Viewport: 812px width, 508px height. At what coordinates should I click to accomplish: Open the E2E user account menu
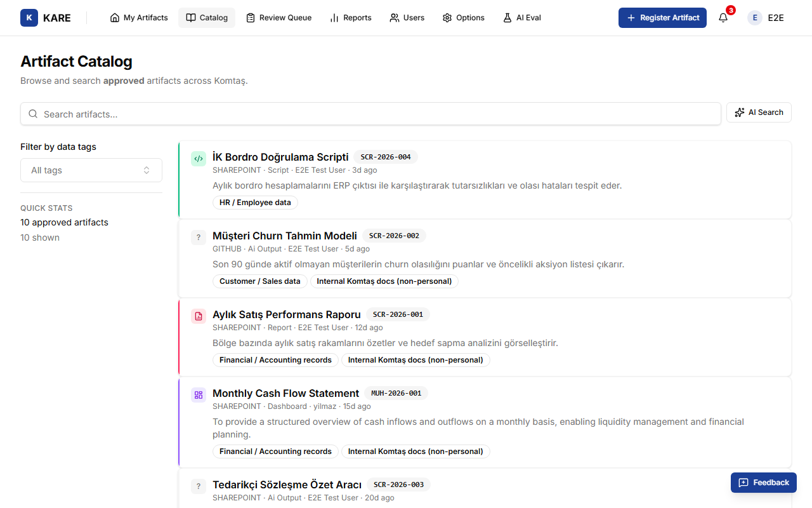coord(766,18)
